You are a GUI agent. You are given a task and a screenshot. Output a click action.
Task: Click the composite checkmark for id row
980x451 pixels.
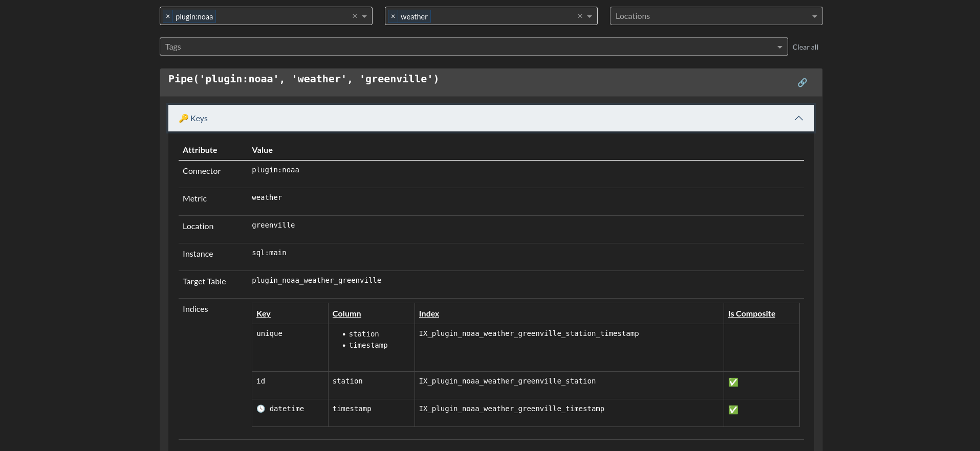point(733,382)
